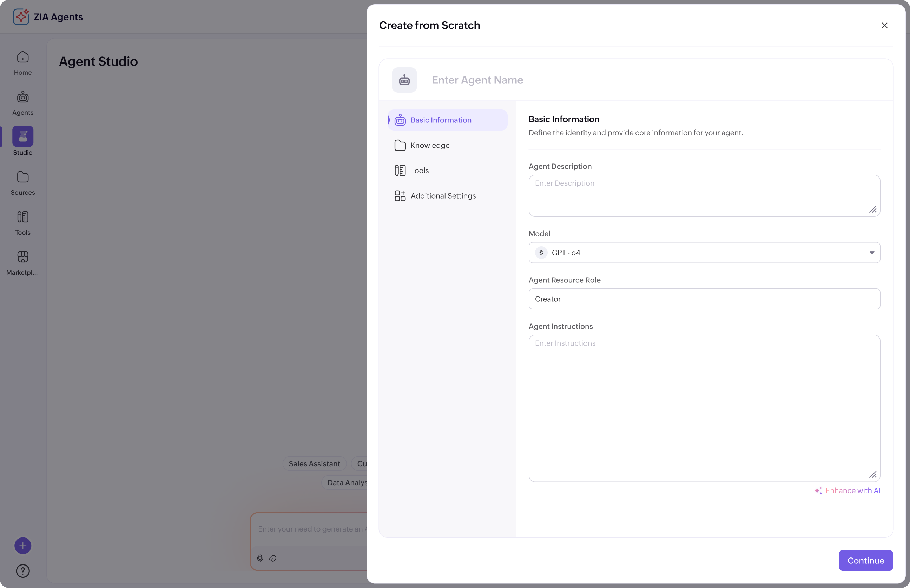Close the Create from Scratch dialog
The height and width of the screenshot is (588, 910).
885,25
